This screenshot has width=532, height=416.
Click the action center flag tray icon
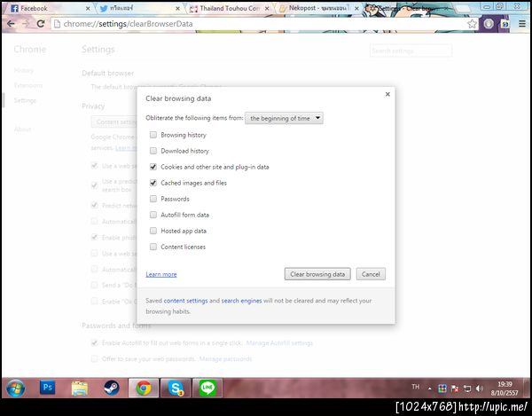click(455, 389)
